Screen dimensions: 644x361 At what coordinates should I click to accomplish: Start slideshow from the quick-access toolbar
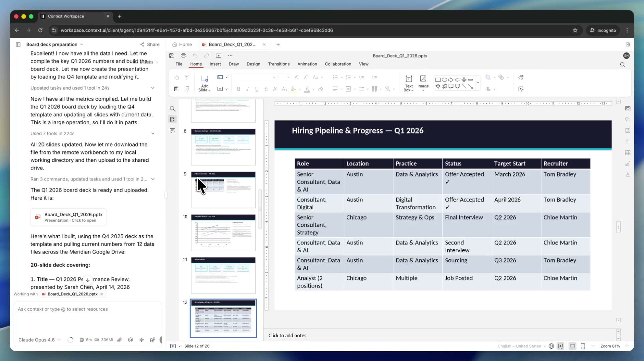pyautogui.click(x=218, y=56)
